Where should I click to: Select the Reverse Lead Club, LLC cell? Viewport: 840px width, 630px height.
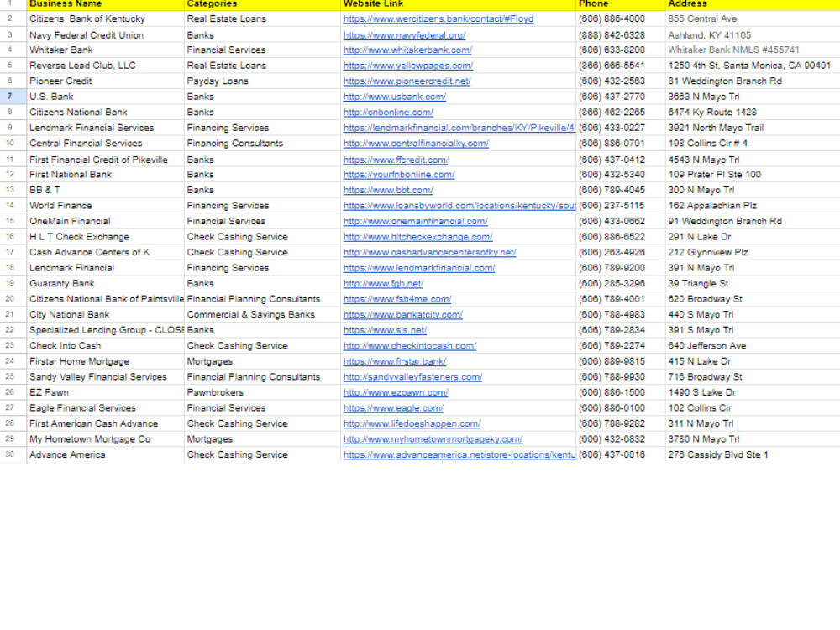coord(106,66)
